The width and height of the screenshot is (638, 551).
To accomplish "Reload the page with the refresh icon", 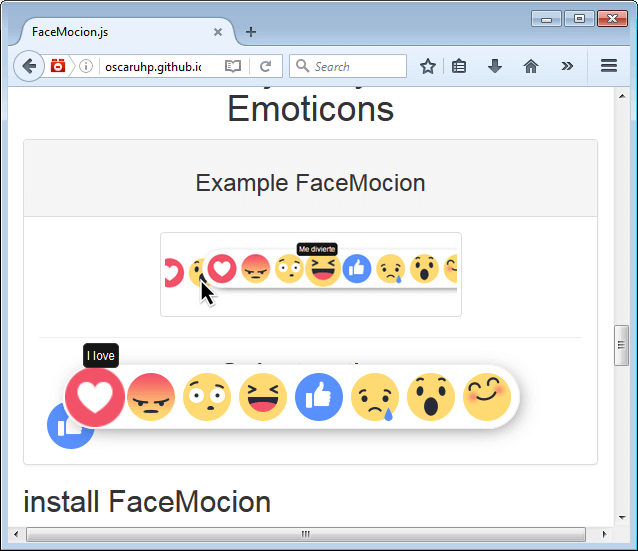I will coord(266,66).
